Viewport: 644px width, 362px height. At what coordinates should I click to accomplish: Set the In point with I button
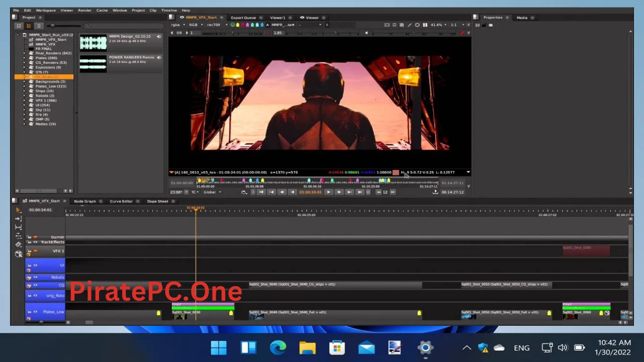pyautogui.click(x=253, y=192)
